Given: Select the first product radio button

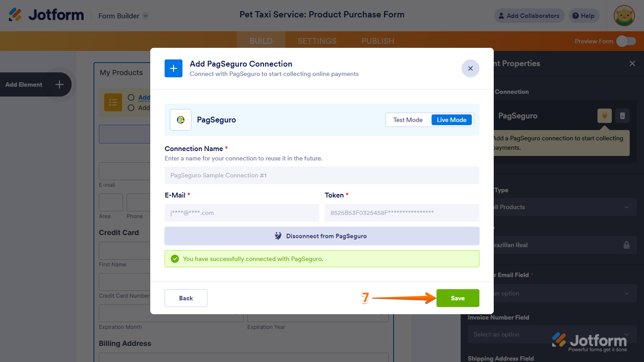Looking at the screenshot, I should point(131,97).
